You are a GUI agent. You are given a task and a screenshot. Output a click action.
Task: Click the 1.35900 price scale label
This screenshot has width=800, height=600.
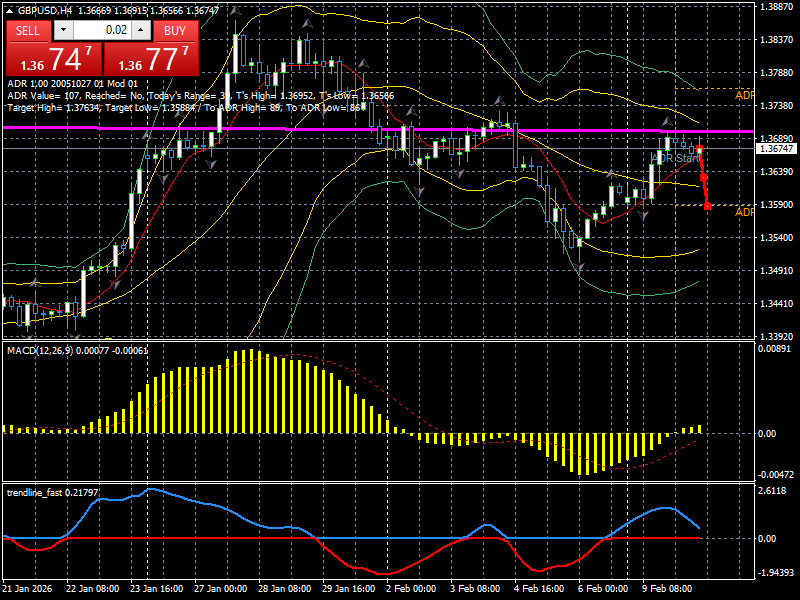point(777,205)
